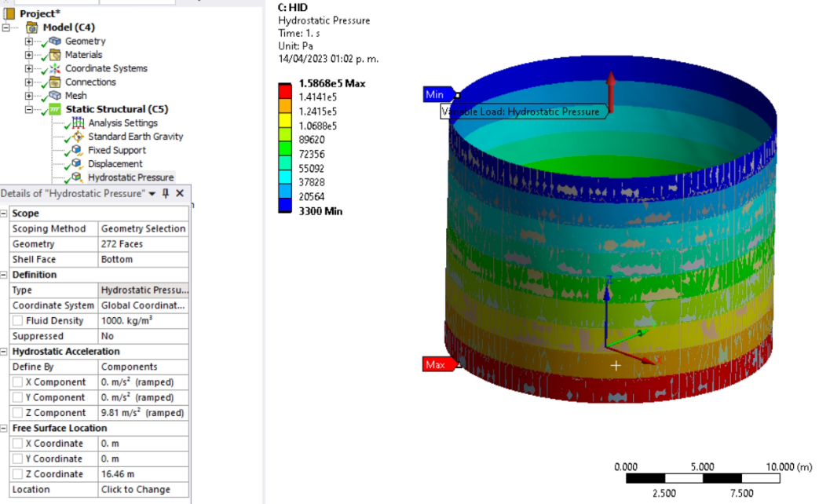Image resolution: width=819 pixels, height=504 pixels.
Task: Collapse the Static Structural (C5) branch
Action: (x=29, y=109)
